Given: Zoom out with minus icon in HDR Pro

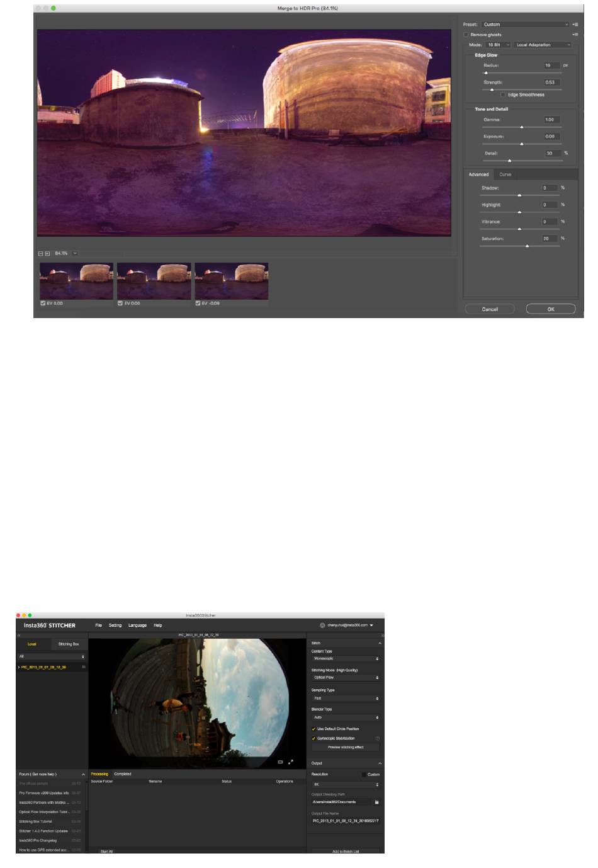Looking at the screenshot, I should 41,253.
